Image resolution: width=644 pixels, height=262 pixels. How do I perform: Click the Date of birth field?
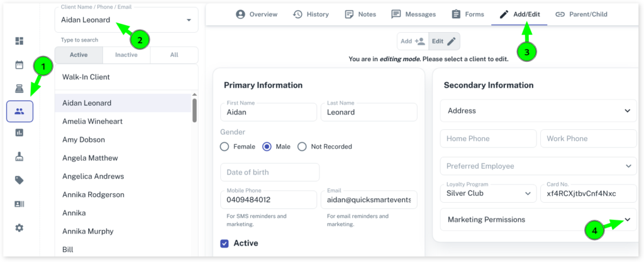pos(270,173)
